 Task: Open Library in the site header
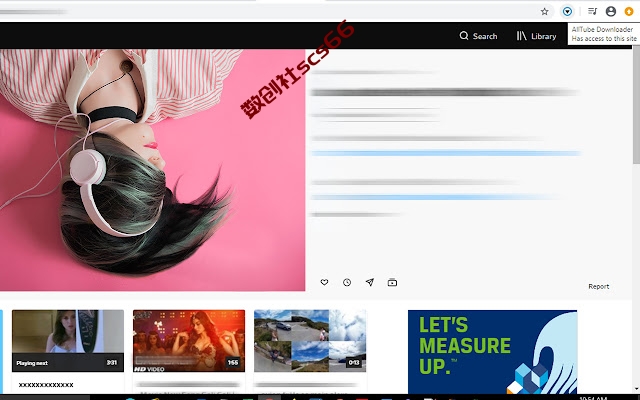pyautogui.click(x=536, y=36)
